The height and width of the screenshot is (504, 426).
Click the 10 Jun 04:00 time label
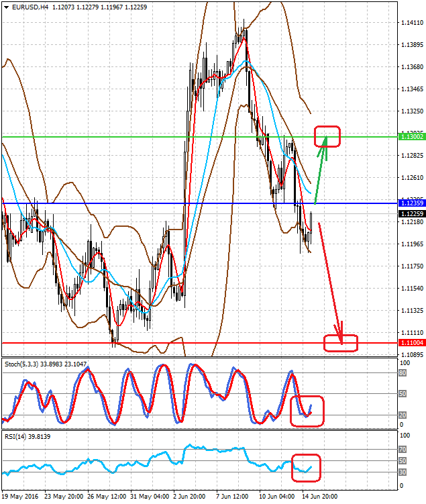pos(276,497)
